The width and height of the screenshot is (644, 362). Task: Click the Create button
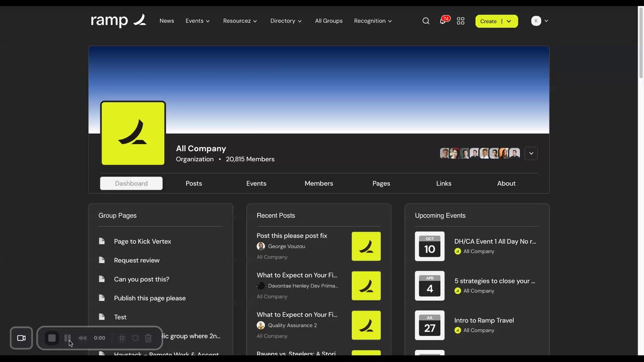pos(488,21)
